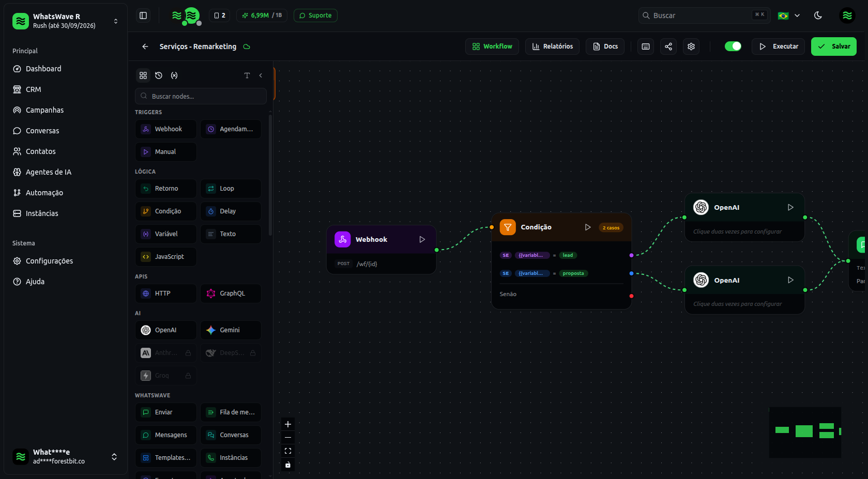The height and width of the screenshot is (479, 868).
Task: Click the 2 casos badge
Action: 611,228
